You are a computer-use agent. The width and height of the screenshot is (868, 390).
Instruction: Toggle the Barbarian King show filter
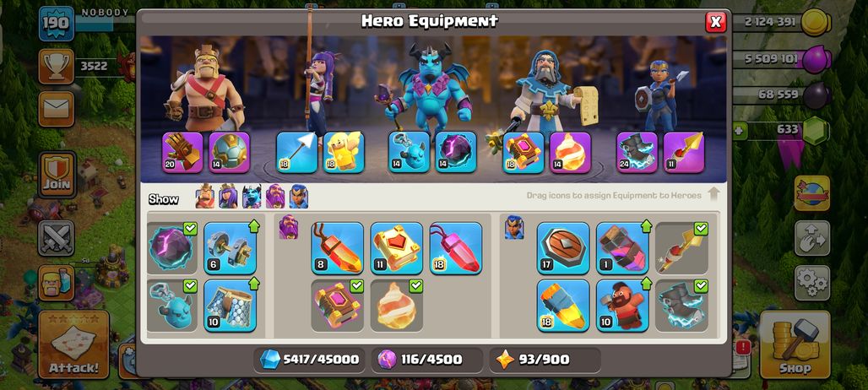205,197
